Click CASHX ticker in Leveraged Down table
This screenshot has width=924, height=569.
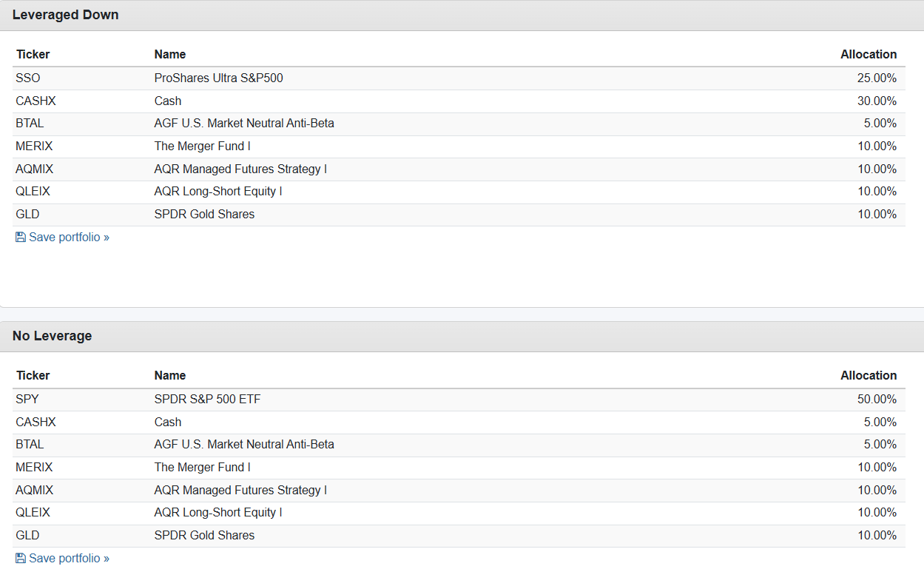[x=36, y=101]
